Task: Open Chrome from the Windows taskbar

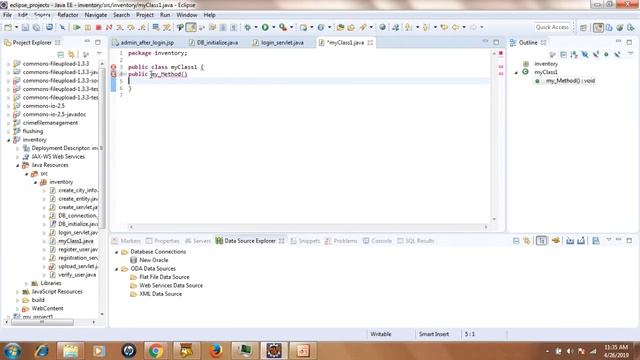Action: tap(156, 351)
